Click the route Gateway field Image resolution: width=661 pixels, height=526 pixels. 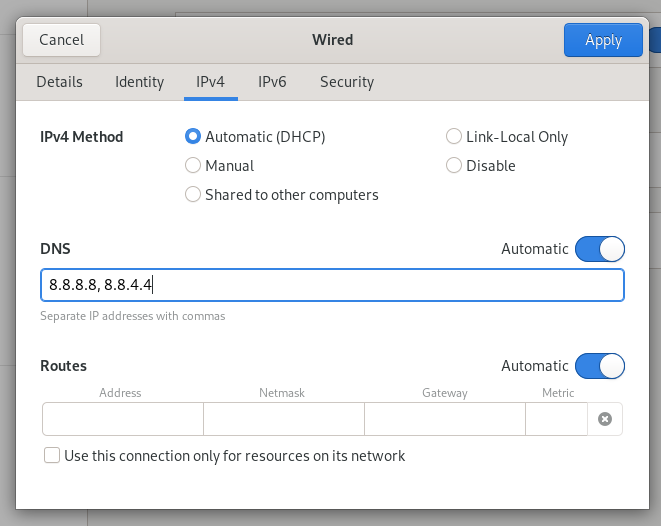445,419
